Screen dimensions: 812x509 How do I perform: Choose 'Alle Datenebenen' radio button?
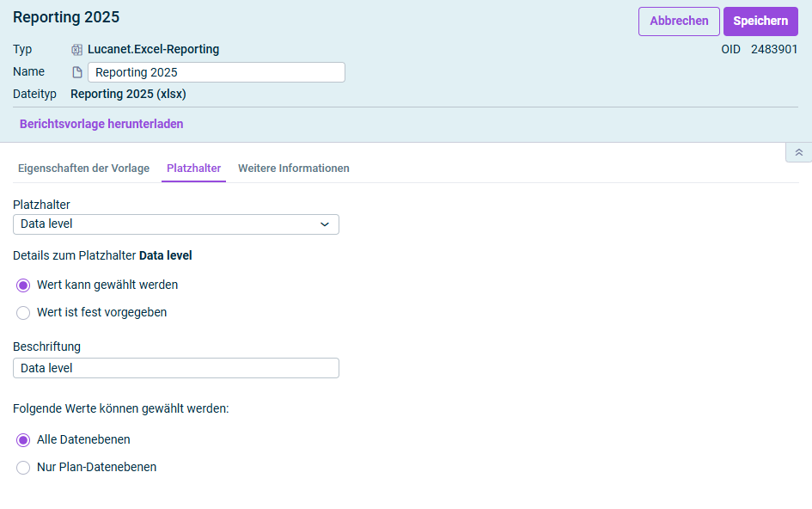pos(23,440)
